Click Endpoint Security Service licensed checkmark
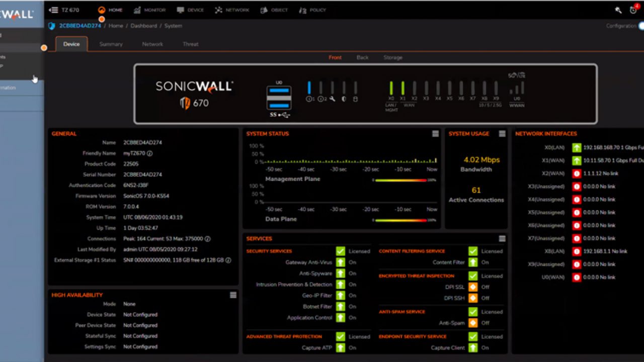Screen dimensions: 644x362 [x=473, y=336]
